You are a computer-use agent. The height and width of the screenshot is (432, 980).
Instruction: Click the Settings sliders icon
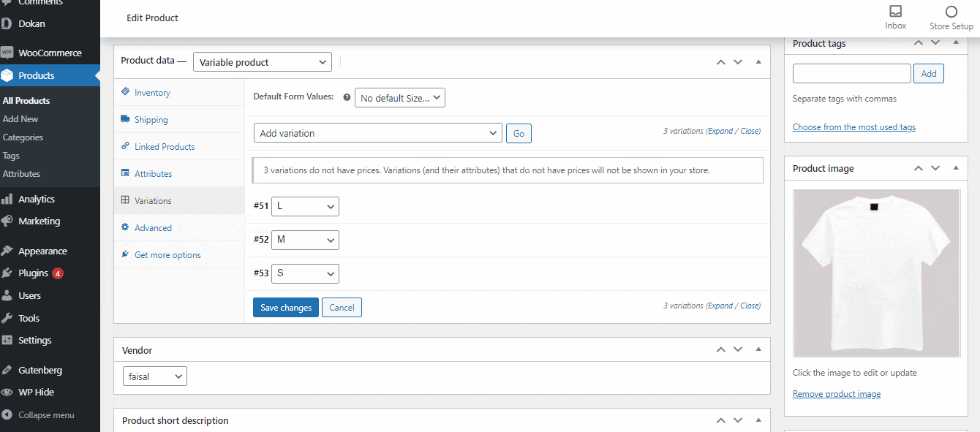point(7,340)
